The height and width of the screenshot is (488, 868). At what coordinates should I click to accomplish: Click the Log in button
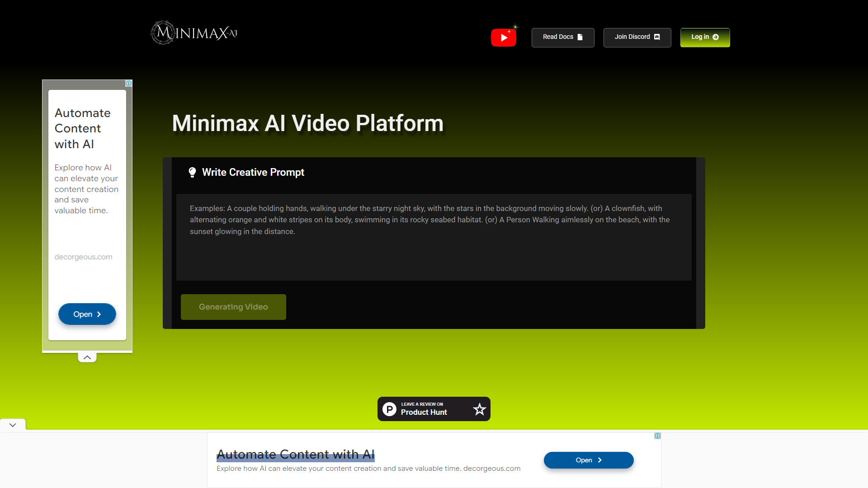pos(705,37)
